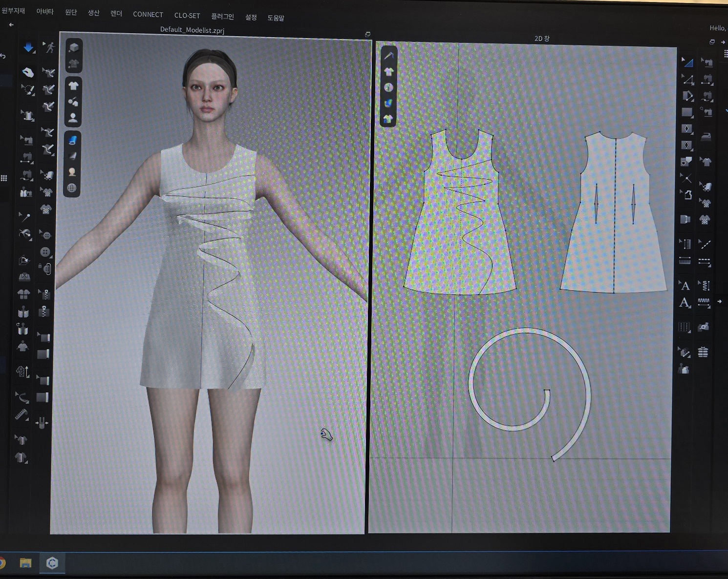Open File Explorer from the taskbar
The image size is (728, 579).
pos(25,563)
